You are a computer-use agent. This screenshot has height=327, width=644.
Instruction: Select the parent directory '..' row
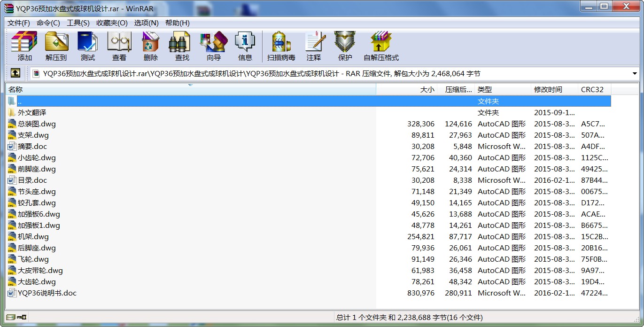click(x=309, y=101)
